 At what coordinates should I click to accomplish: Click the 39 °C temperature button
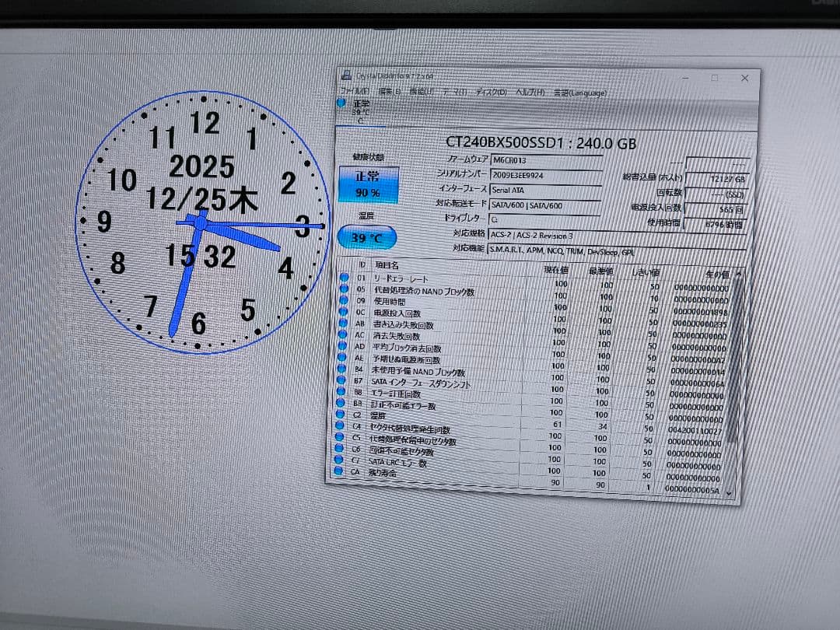click(x=366, y=238)
